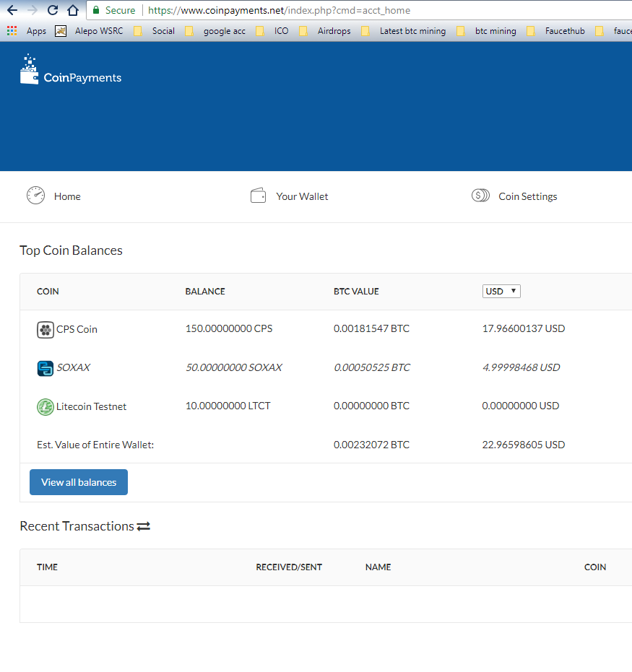This screenshot has width=632, height=672.
Task: Open the Airdrops bookmark folder
Action: click(x=325, y=31)
